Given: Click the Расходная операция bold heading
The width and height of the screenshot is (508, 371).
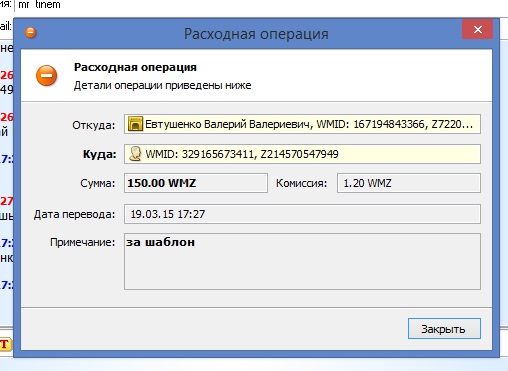Looking at the screenshot, I should coord(135,67).
